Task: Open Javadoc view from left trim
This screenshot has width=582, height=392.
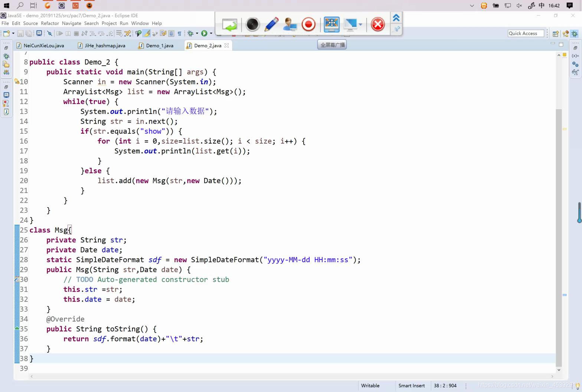Action: pos(6,111)
